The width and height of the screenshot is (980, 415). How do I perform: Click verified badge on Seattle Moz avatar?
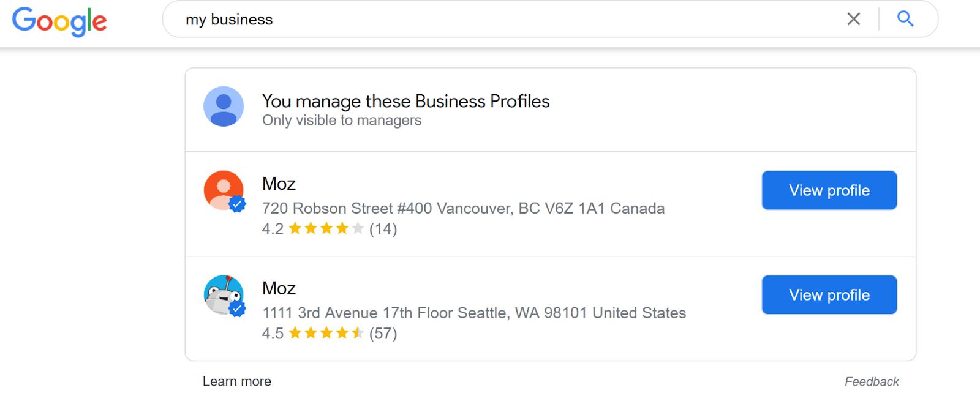coord(238,309)
